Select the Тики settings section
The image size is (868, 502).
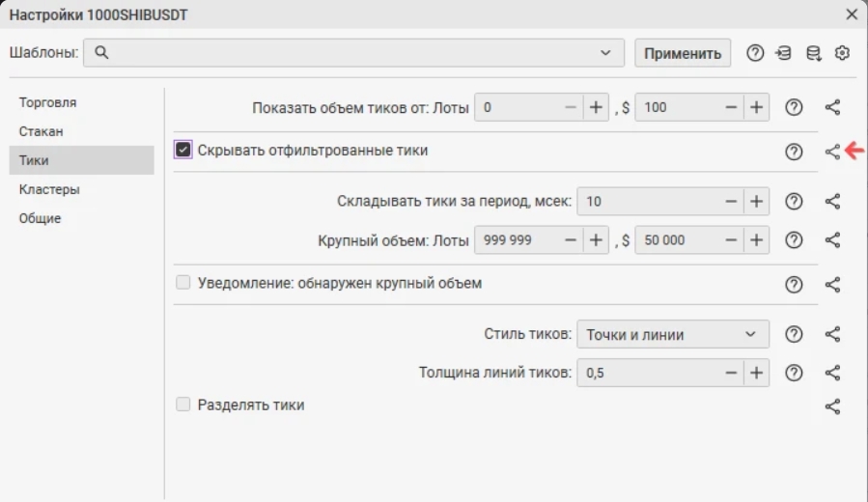[x=81, y=160]
